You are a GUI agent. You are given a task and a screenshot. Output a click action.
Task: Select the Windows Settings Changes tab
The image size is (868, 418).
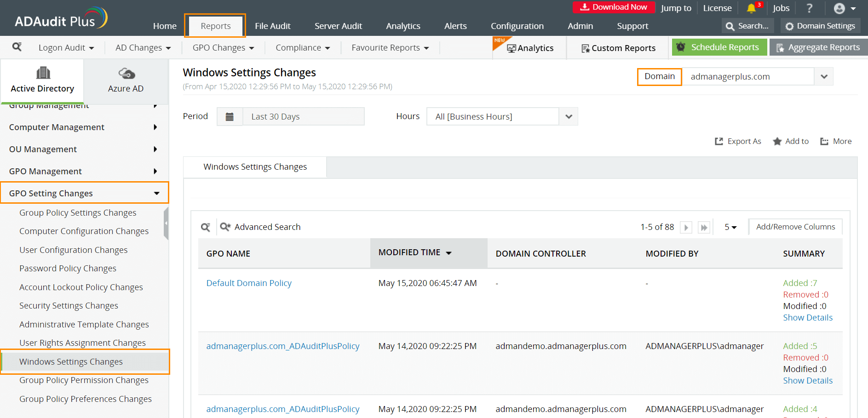click(x=255, y=166)
